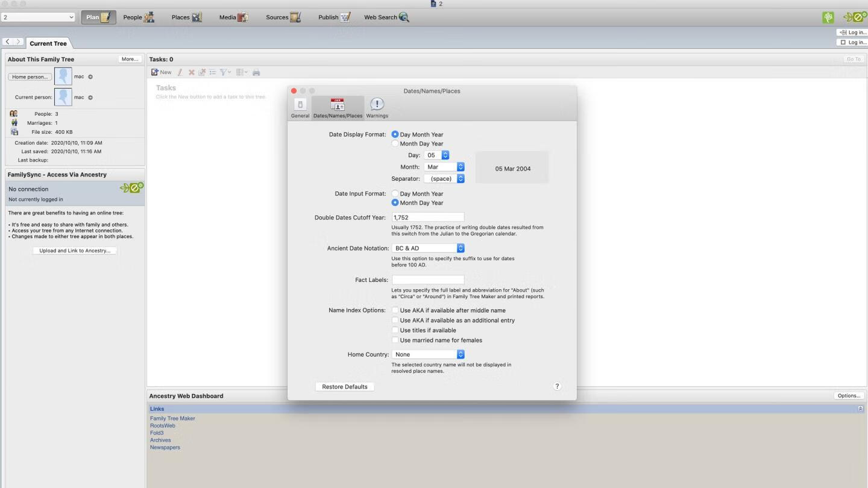Image resolution: width=868 pixels, height=488 pixels.
Task: Print the tasks list
Action: point(256,72)
